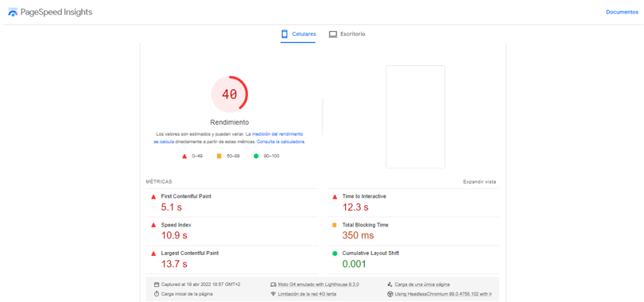Click the red triangle 0–49 legend icon

[x=184, y=157]
